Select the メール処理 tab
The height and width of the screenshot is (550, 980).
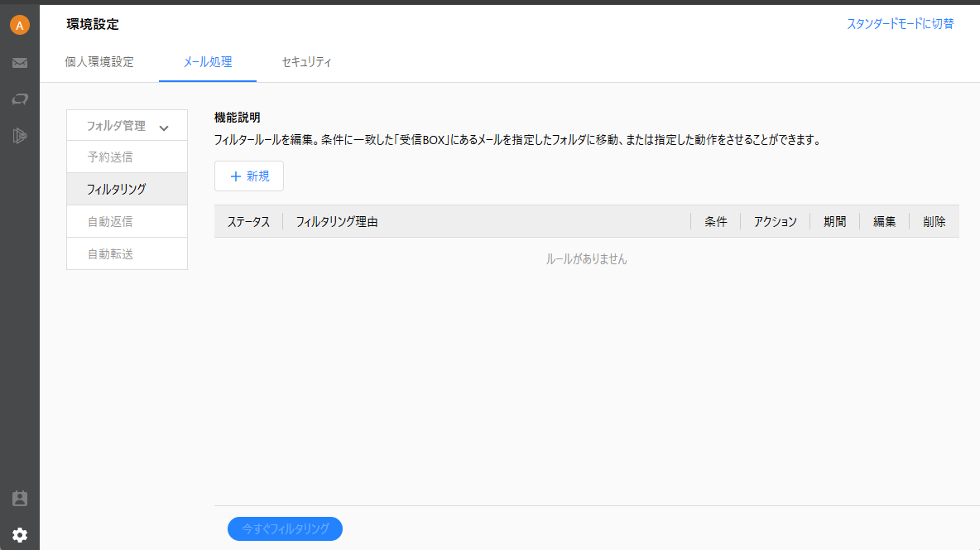[x=208, y=62]
